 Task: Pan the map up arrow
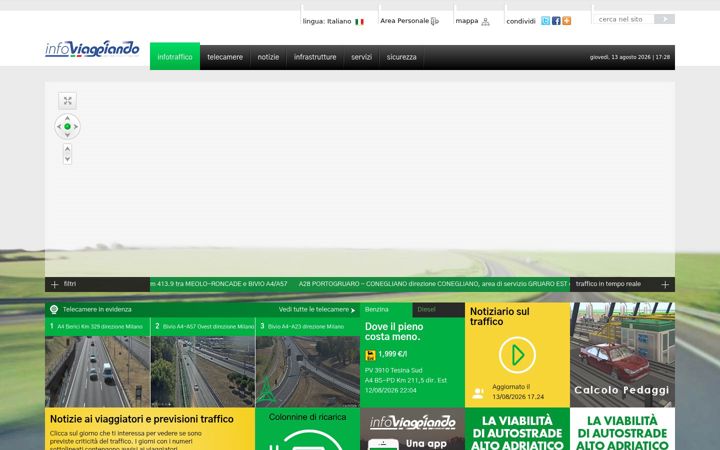coord(68,118)
